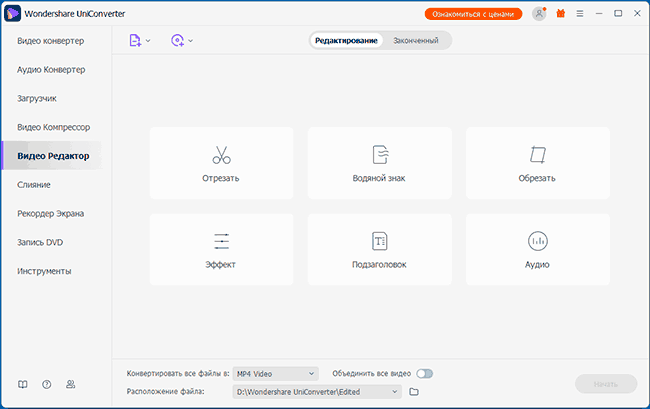Toggle Объединить все видео switch
Viewport: 650px width, 409px height.
[x=425, y=374]
